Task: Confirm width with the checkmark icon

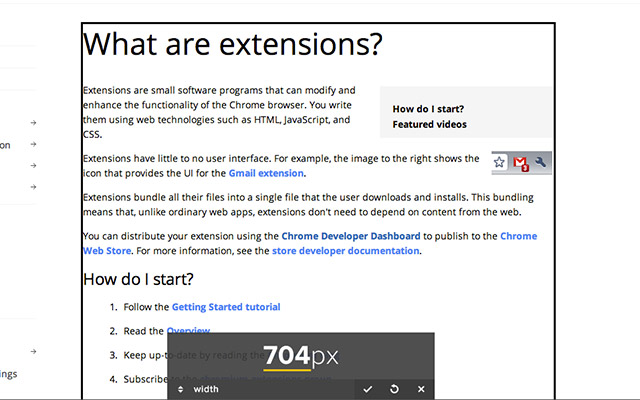Action: coord(368,389)
